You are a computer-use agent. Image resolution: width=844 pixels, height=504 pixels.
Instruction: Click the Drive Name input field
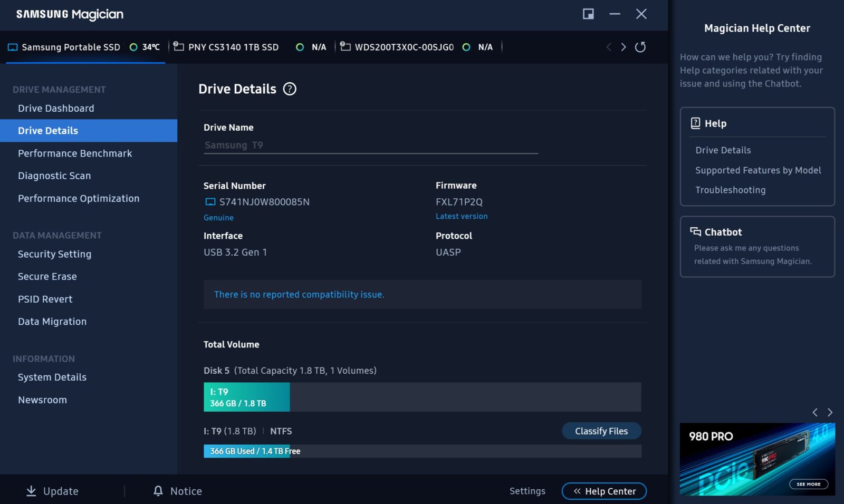tap(370, 146)
